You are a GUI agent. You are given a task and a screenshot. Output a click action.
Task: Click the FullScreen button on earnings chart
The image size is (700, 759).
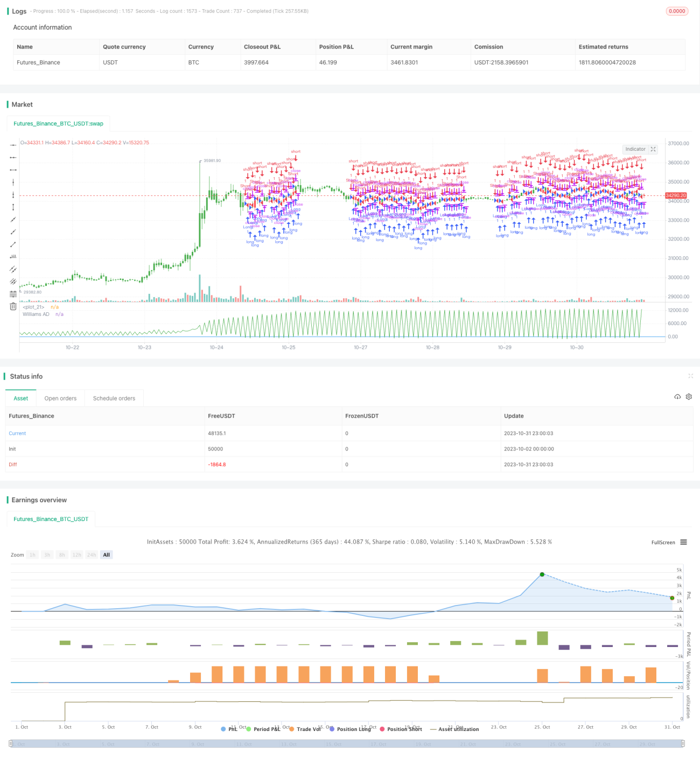pos(663,542)
